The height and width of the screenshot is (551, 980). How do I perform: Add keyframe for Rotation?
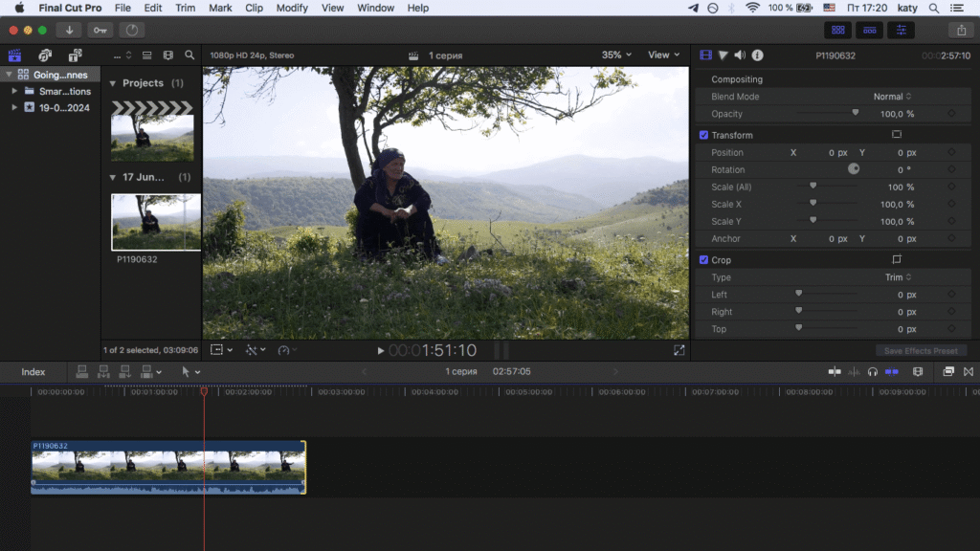click(x=951, y=169)
